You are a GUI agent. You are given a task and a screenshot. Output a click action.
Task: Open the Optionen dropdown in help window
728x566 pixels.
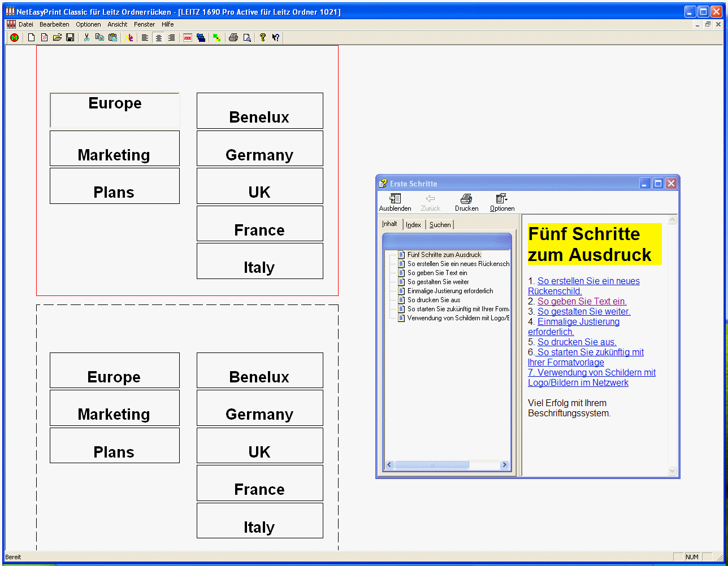502,202
